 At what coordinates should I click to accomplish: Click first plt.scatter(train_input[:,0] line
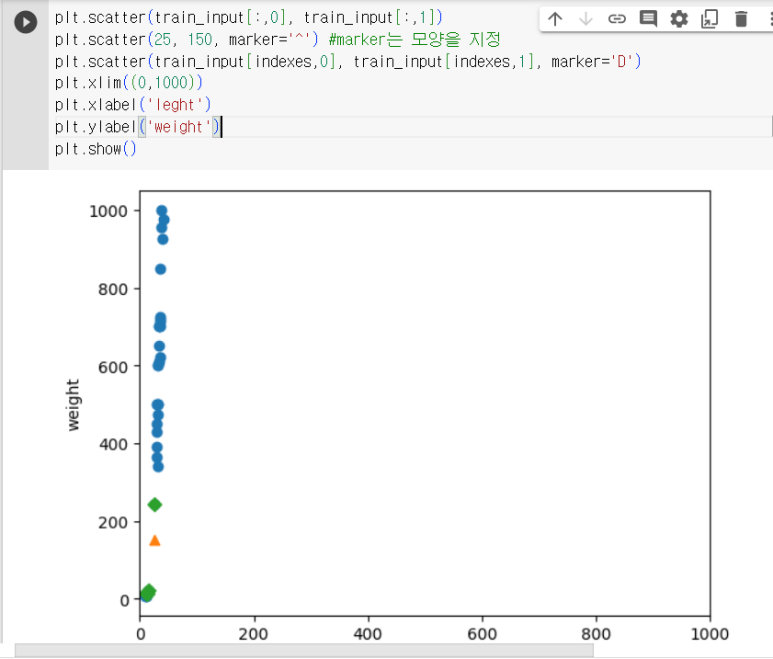pos(248,18)
